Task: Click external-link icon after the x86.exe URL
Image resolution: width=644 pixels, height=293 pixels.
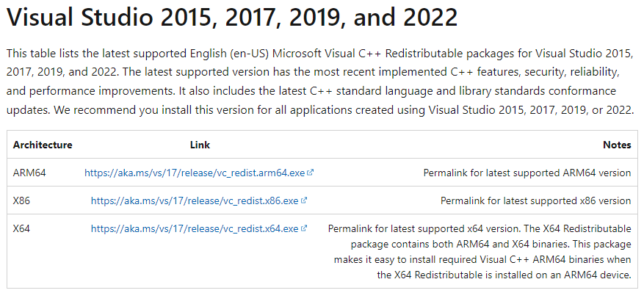Action: pyautogui.click(x=303, y=200)
